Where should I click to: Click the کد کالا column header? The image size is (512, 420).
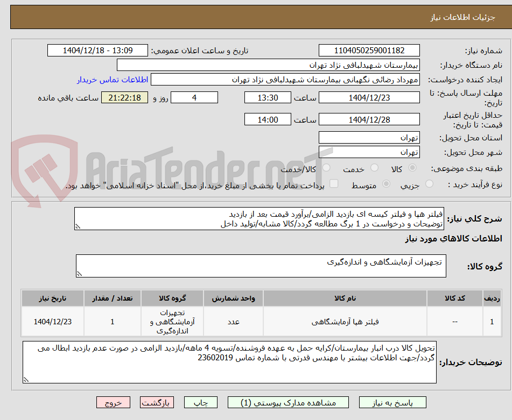click(x=455, y=298)
